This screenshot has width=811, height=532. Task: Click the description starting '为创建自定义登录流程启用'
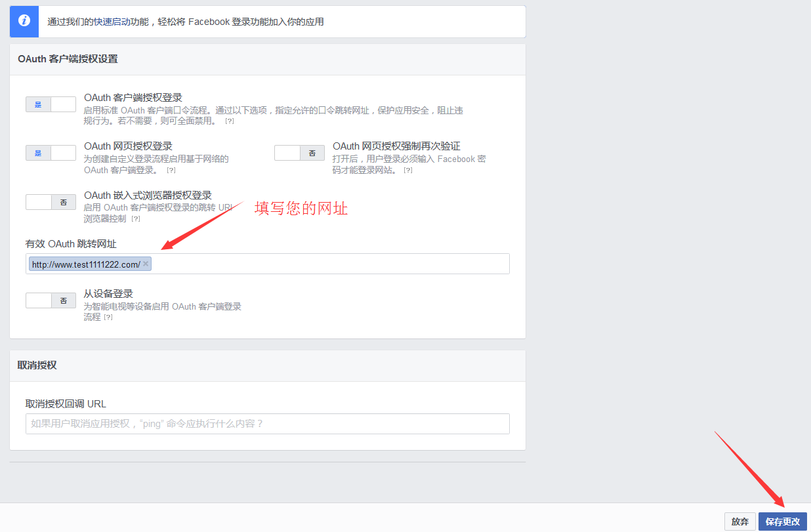156,165
